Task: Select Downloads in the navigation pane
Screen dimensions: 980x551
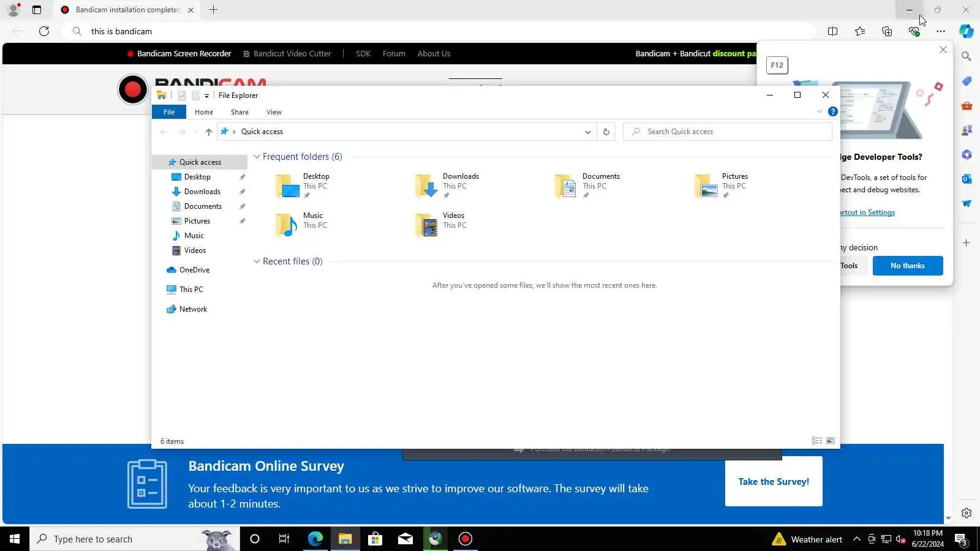Action: click(x=202, y=192)
